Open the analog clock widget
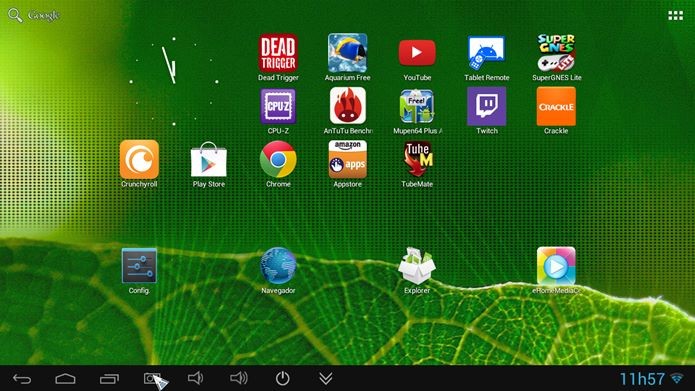This screenshot has width=695, height=391. (174, 82)
